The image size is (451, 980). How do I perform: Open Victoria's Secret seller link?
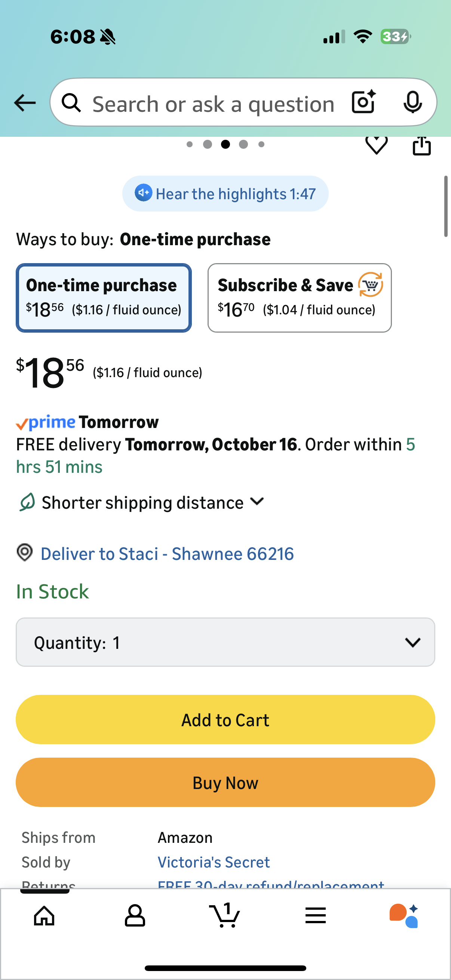pyautogui.click(x=214, y=862)
